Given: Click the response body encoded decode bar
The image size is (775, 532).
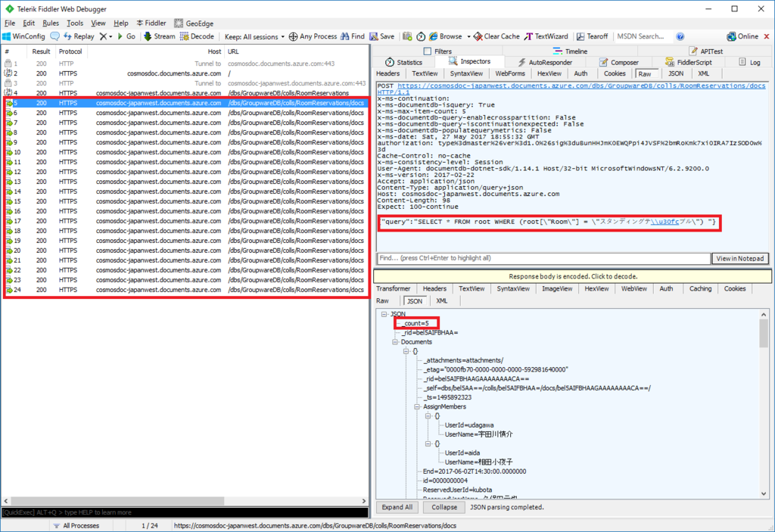Looking at the screenshot, I should pos(572,276).
